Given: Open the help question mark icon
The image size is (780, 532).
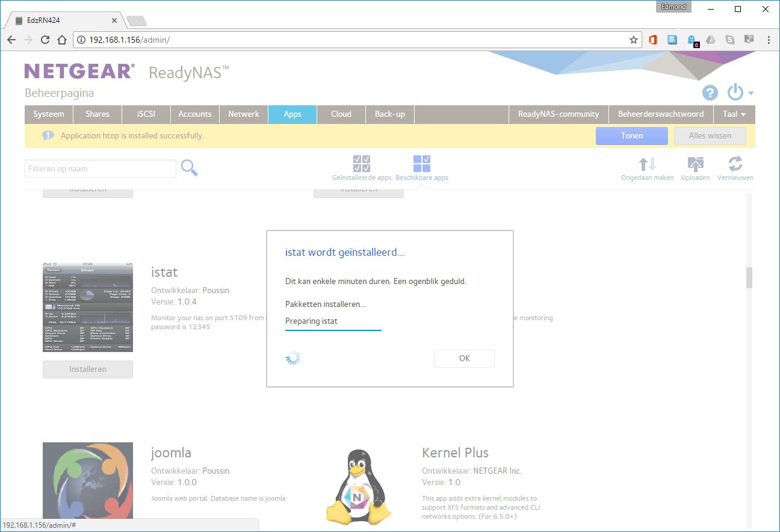Looking at the screenshot, I should (710, 93).
